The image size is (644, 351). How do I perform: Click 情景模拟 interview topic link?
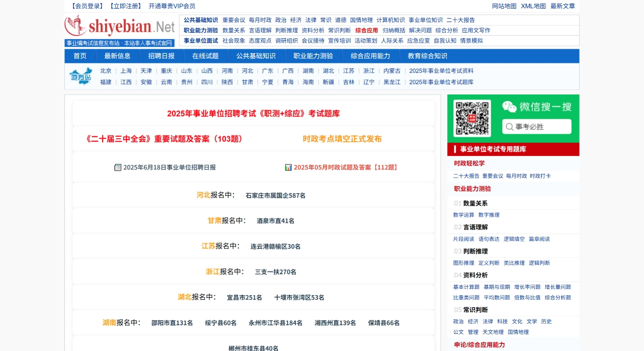[471, 41]
